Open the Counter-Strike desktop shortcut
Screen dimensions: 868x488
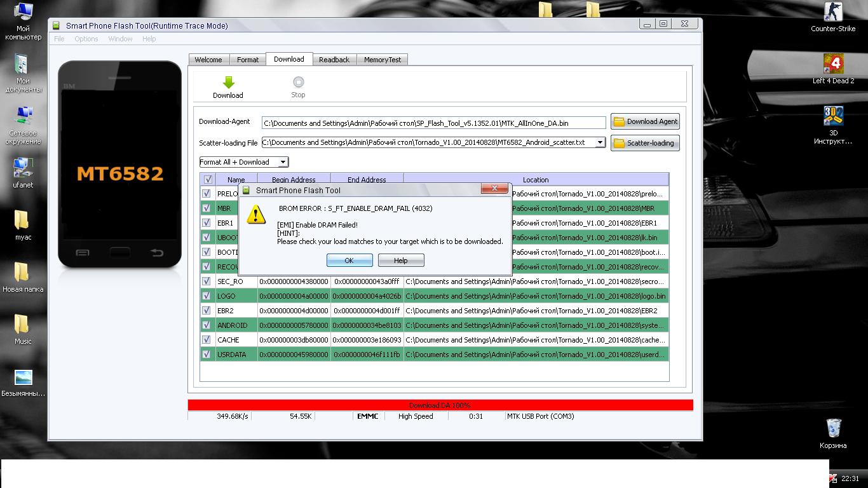(833, 13)
